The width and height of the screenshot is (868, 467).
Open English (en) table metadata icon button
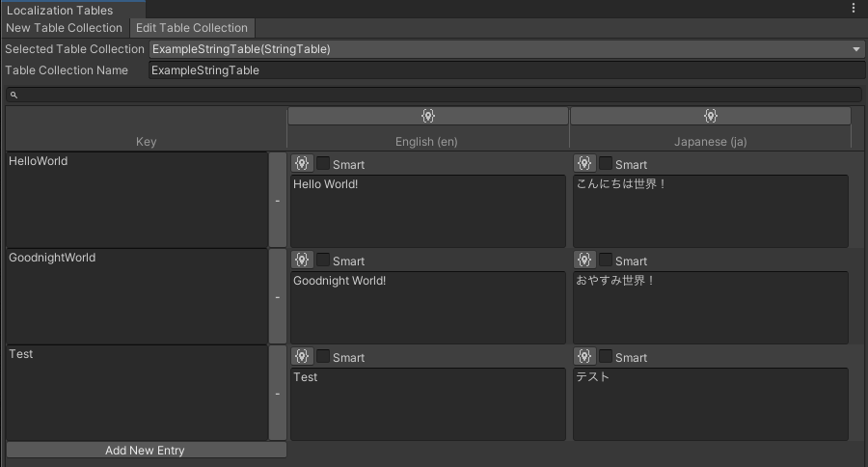428,116
